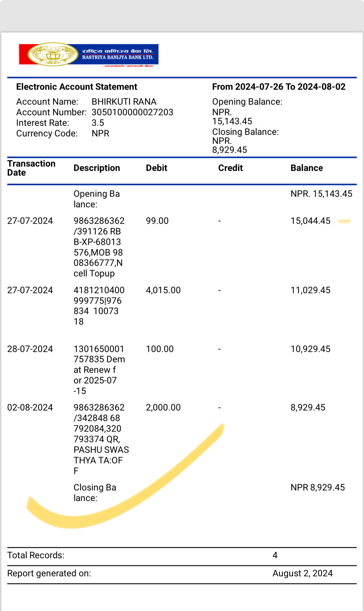Click the Total Records count 4
This screenshot has height=611, width=364.
(x=275, y=555)
